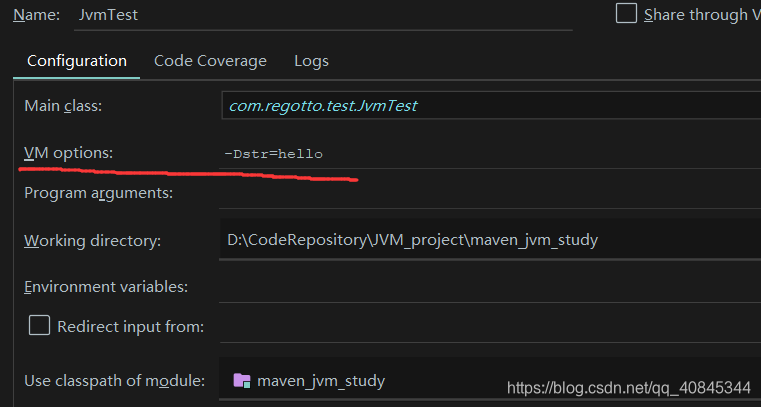The height and width of the screenshot is (407, 761).
Task: Click the VM options field with -Dstr=hello
Action: click(x=490, y=154)
